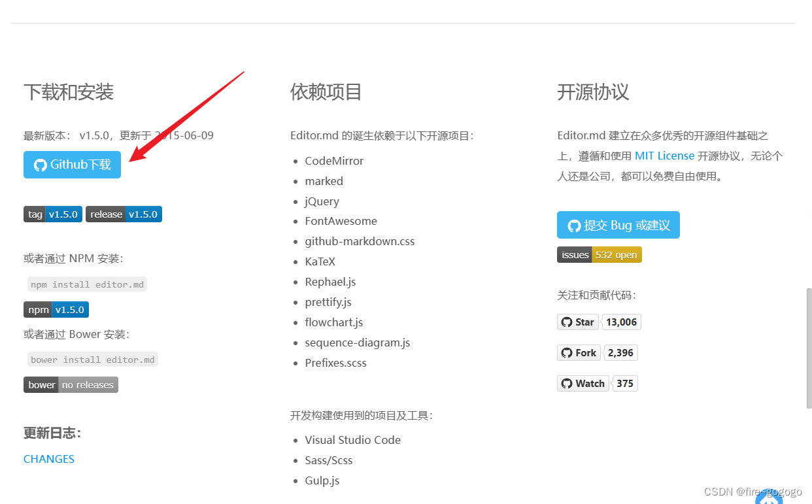This screenshot has height=504, width=812.
Task: Click Prefixes.scss in the dependency list
Action: [x=335, y=363]
